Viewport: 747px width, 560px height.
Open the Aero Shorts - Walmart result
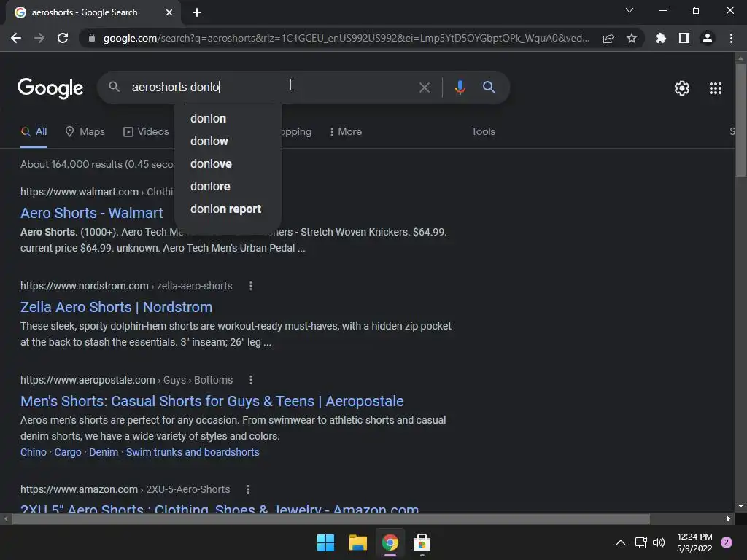[91, 213]
